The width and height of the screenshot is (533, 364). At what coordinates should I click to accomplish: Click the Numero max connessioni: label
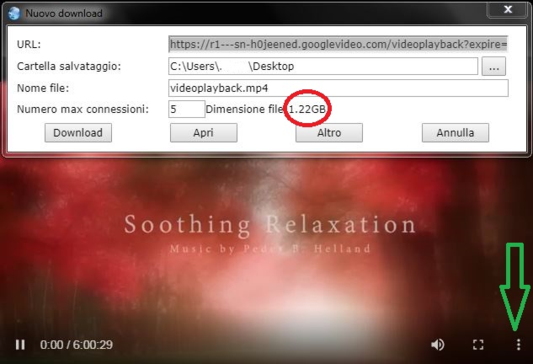click(x=83, y=109)
